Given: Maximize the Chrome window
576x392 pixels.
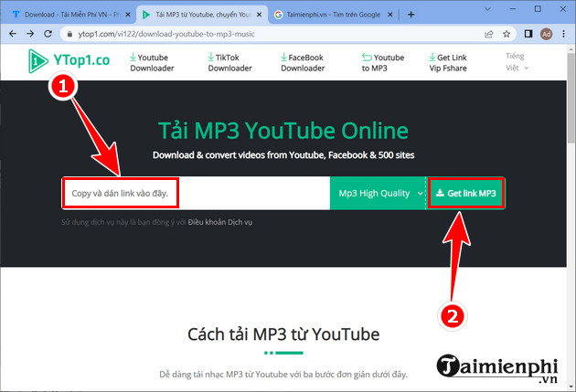Looking at the screenshot, I should [538, 9].
